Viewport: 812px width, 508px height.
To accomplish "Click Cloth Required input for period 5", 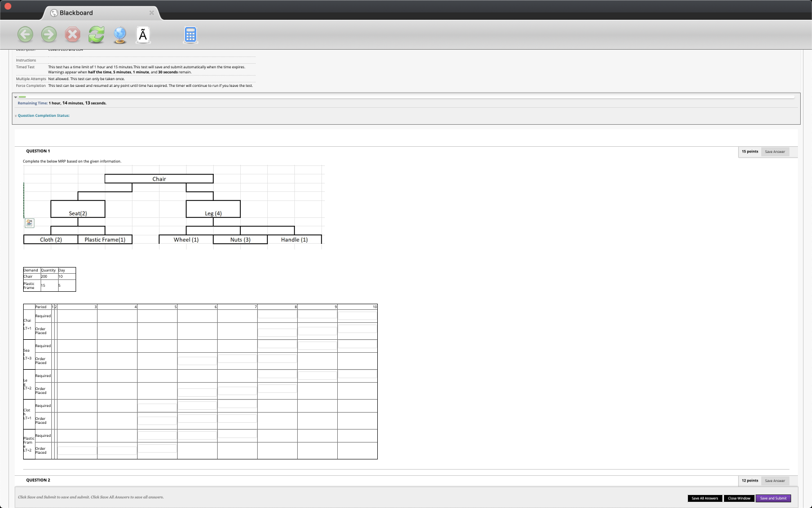I will pyautogui.click(x=157, y=407).
